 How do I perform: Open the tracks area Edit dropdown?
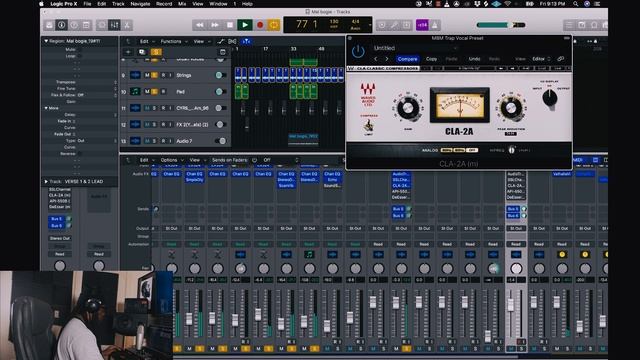pyautogui.click(x=147, y=41)
